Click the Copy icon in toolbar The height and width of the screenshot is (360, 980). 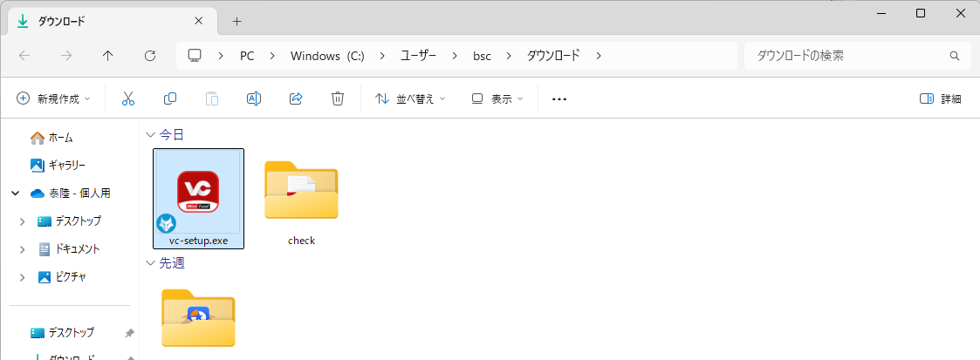coord(170,98)
